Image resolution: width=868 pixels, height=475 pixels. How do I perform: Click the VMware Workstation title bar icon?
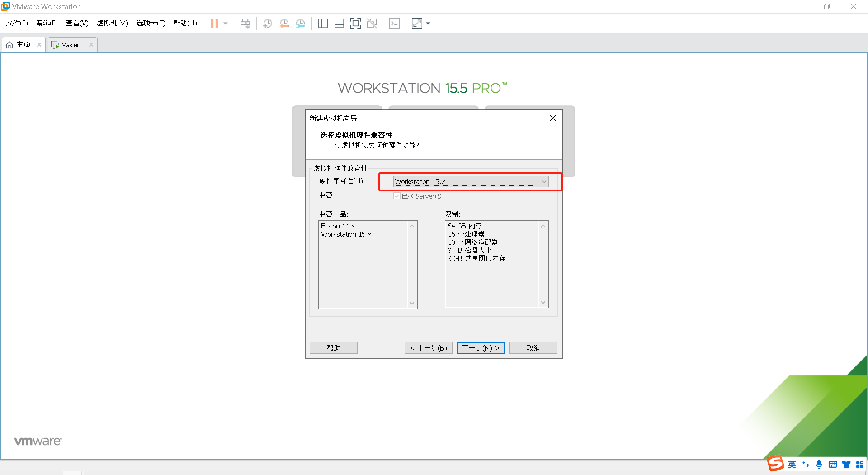(x=5, y=6)
